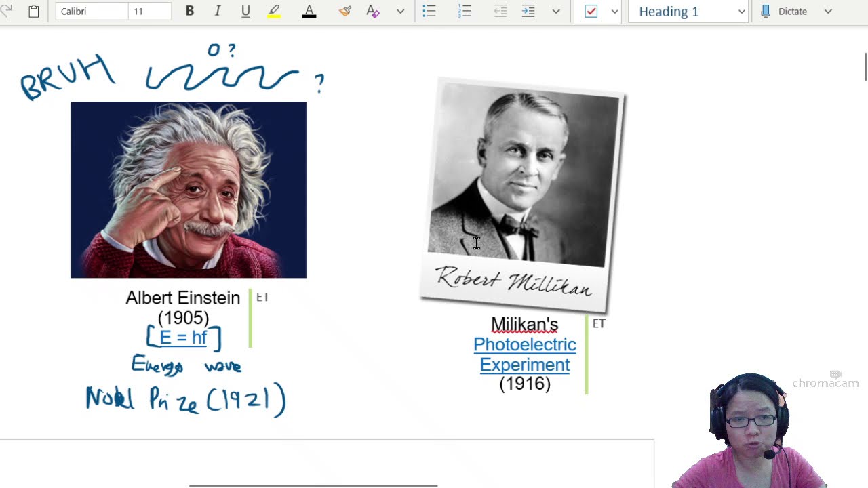Apply the font color button

(x=309, y=11)
